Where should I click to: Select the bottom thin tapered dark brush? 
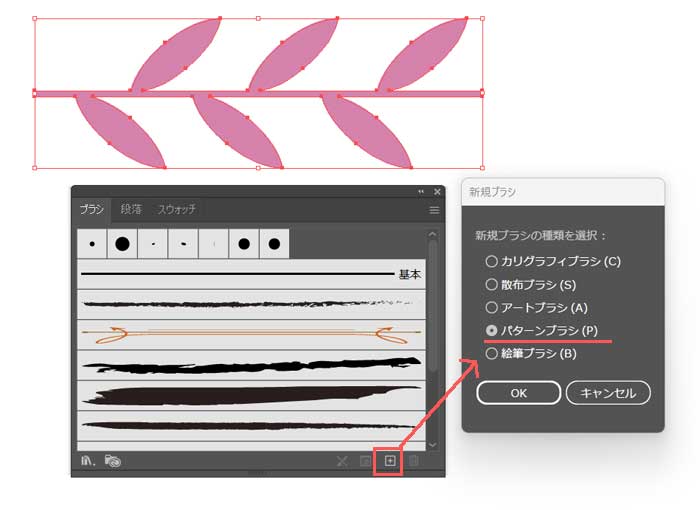tap(251, 426)
